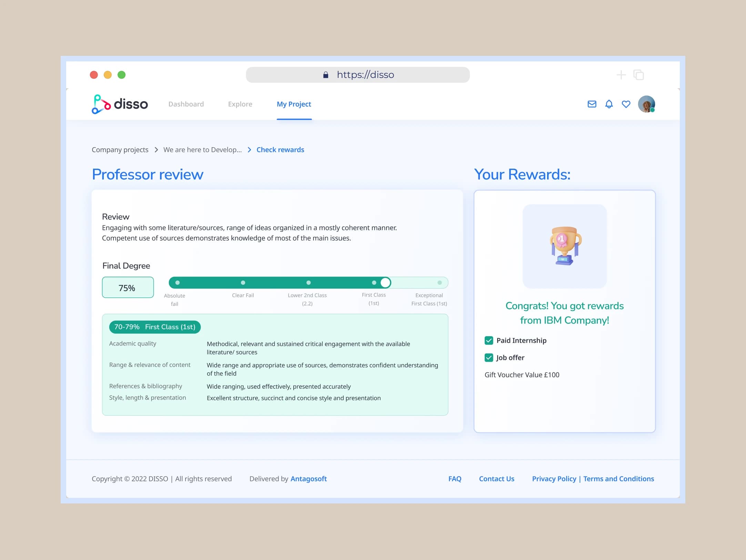The image size is (746, 560).
Task: Click the new tab plus icon
Action: [x=621, y=75]
